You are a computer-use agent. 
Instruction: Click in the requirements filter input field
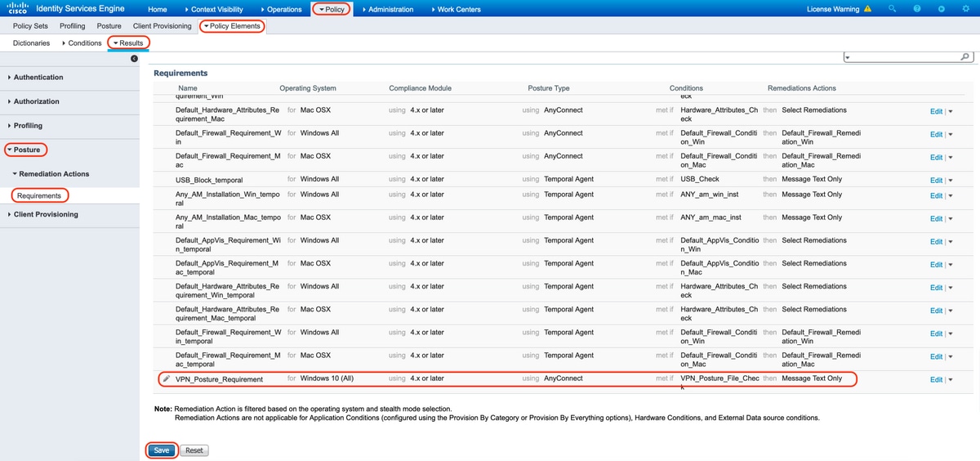click(x=905, y=57)
